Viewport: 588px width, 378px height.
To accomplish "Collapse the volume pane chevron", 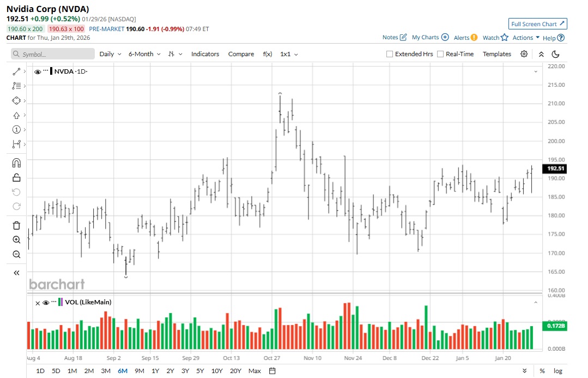I will coord(536,302).
